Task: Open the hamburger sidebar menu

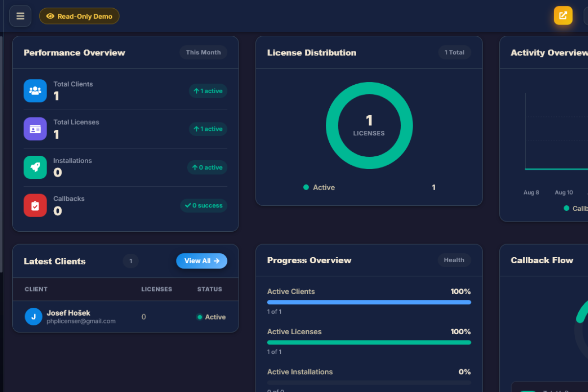Action: point(20,16)
